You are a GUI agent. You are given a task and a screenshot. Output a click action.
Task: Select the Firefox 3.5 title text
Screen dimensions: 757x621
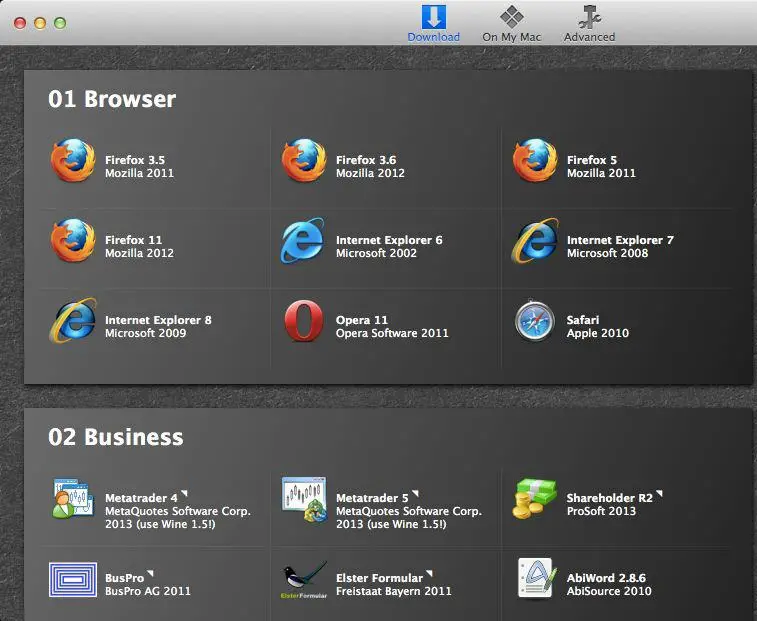coord(135,160)
